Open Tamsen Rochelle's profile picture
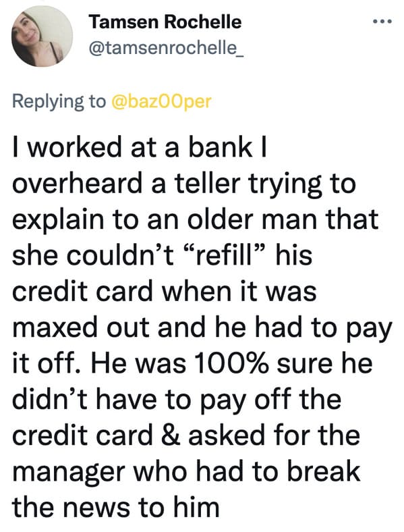 42,36
